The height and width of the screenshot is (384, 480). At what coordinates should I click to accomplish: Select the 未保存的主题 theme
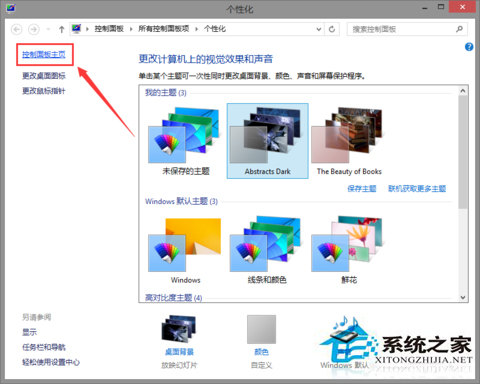click(x=186, y=142)
